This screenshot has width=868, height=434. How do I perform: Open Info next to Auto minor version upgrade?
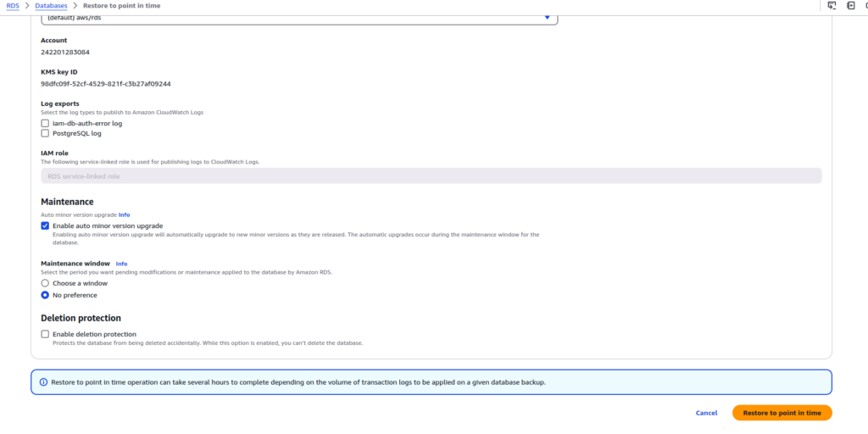coord(124,215)
